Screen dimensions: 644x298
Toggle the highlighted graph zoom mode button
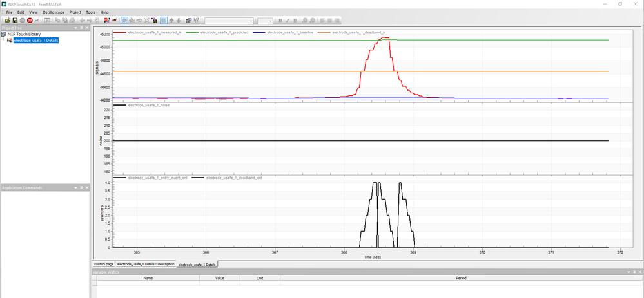(124, 21)
